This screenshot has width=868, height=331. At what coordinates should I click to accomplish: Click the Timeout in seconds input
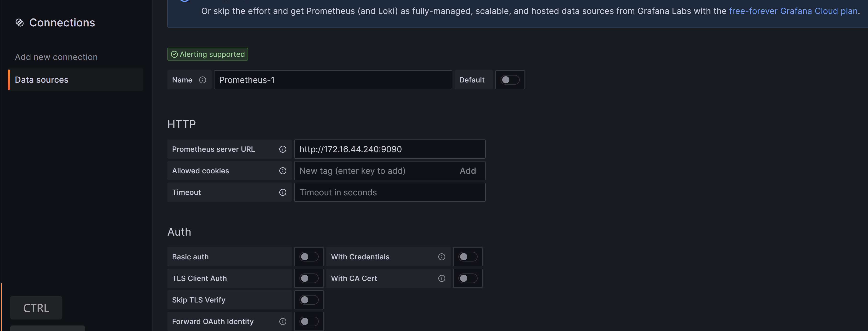click(389, 192)
